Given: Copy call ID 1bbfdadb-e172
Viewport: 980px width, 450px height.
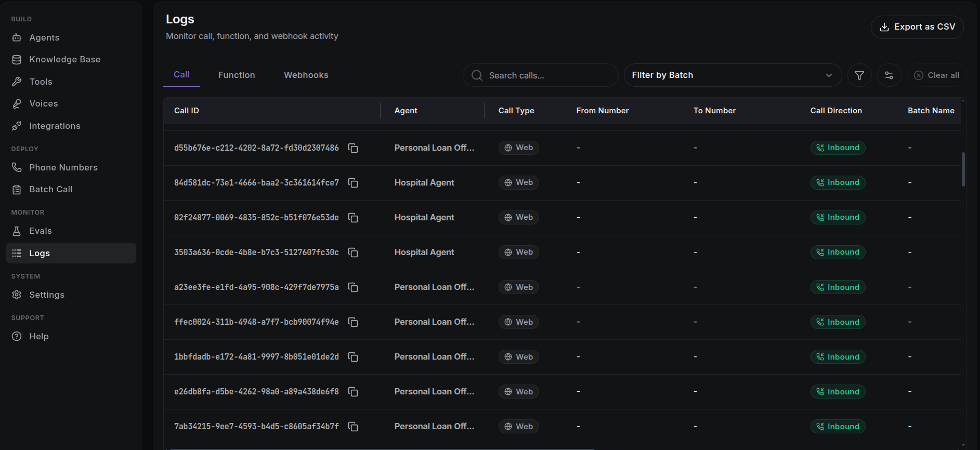Looking at the screenshot, I should click(x=353, y=357).
